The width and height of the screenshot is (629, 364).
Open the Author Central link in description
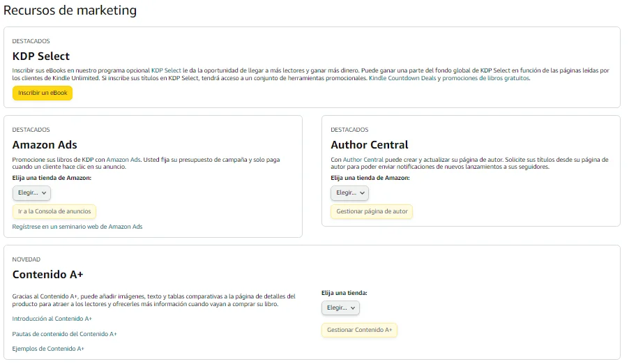tap(363, 160)
